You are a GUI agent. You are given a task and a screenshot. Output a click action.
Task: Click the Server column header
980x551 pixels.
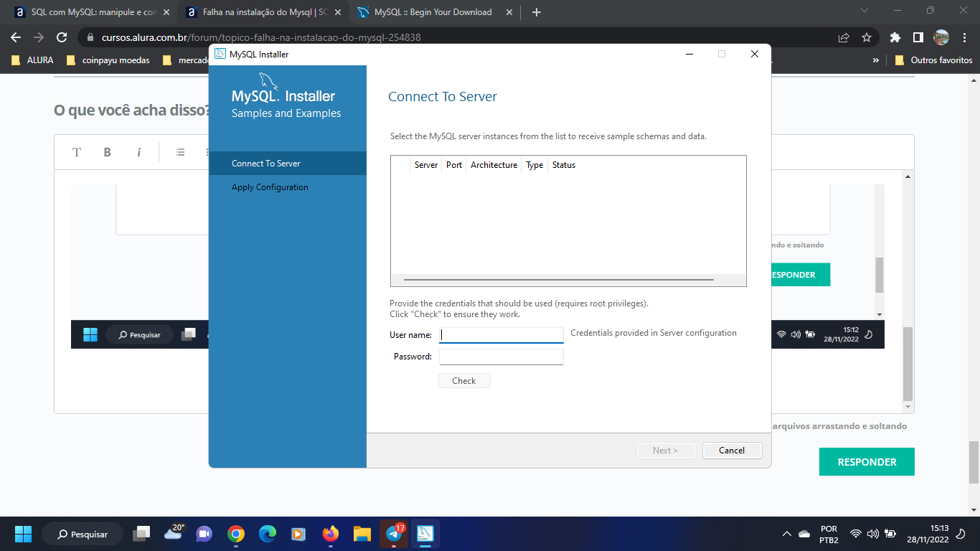(426, 165)
